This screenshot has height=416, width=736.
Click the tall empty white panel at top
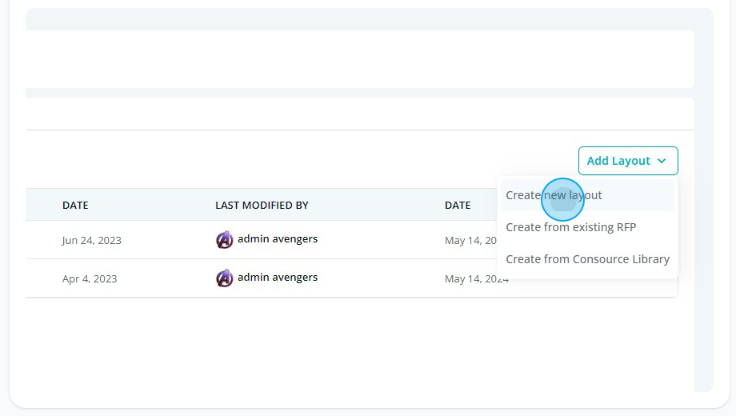(360, 59)
